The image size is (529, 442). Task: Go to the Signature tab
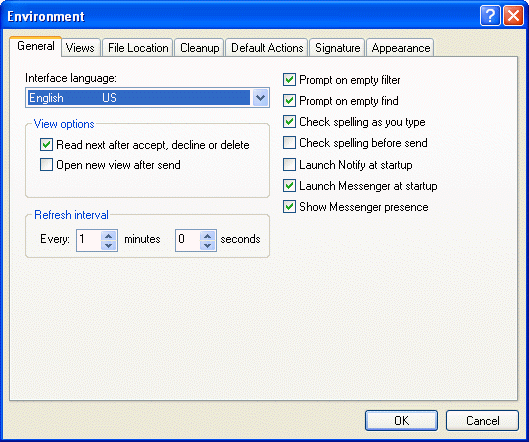pyautogui.click(x=337, y=48)
